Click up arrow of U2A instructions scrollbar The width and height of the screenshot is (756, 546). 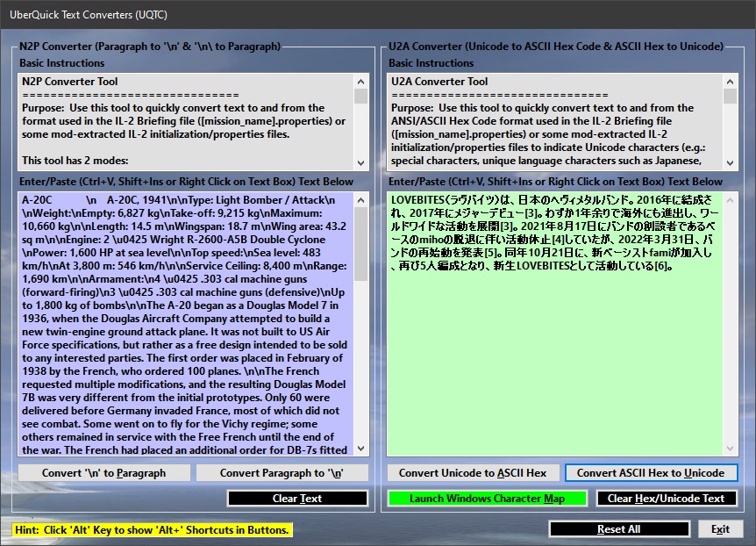pyautogui.click(x=730, y=81)
